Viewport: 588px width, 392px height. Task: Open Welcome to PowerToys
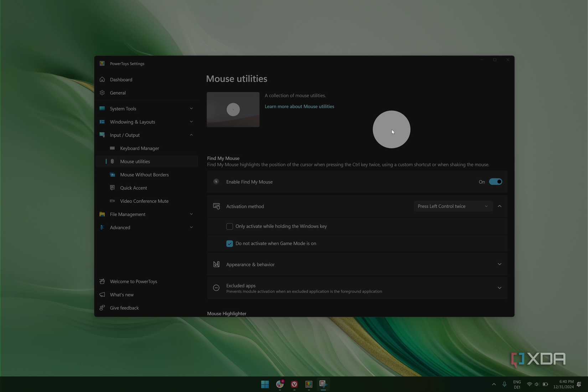point(146,281)
